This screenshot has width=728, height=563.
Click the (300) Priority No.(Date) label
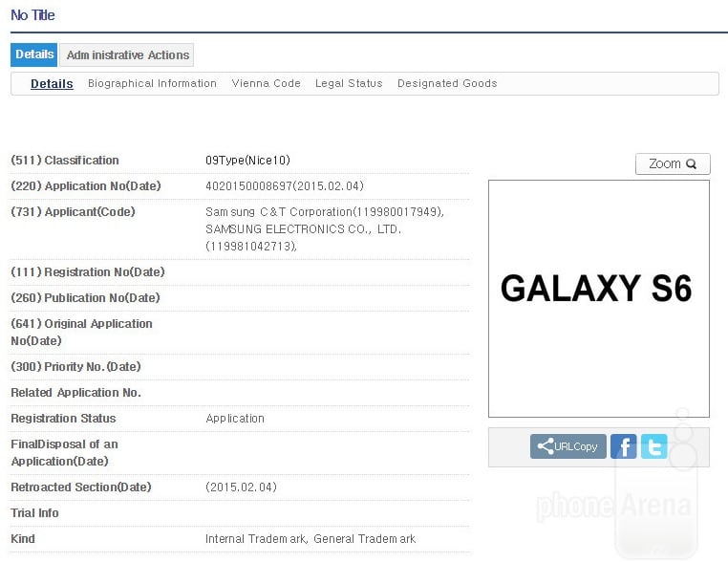[75, 366]
